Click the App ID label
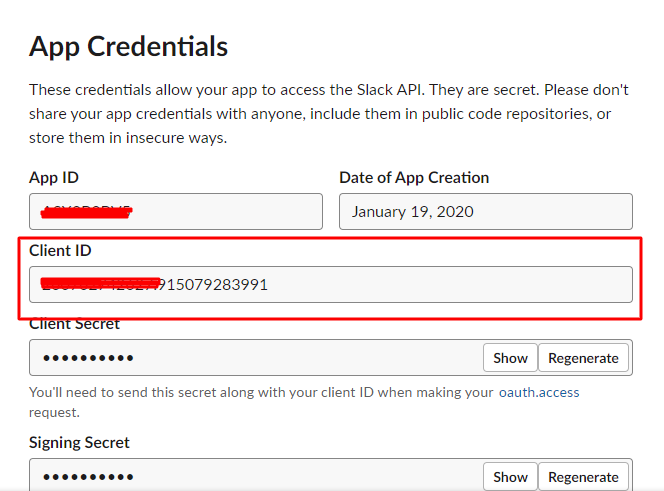664x491 pixels. pyautogui.click(x=54, y=178)
